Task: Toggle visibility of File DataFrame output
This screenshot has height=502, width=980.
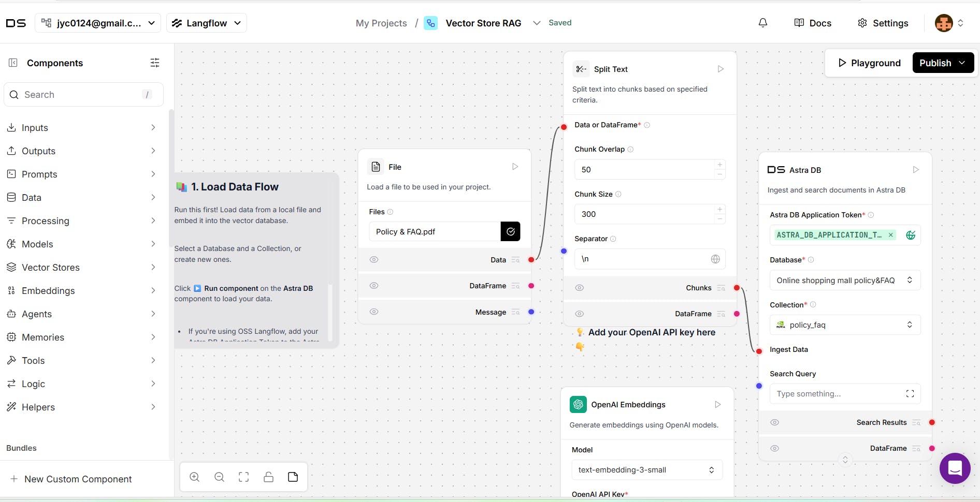Action: [x=374, y=286]
